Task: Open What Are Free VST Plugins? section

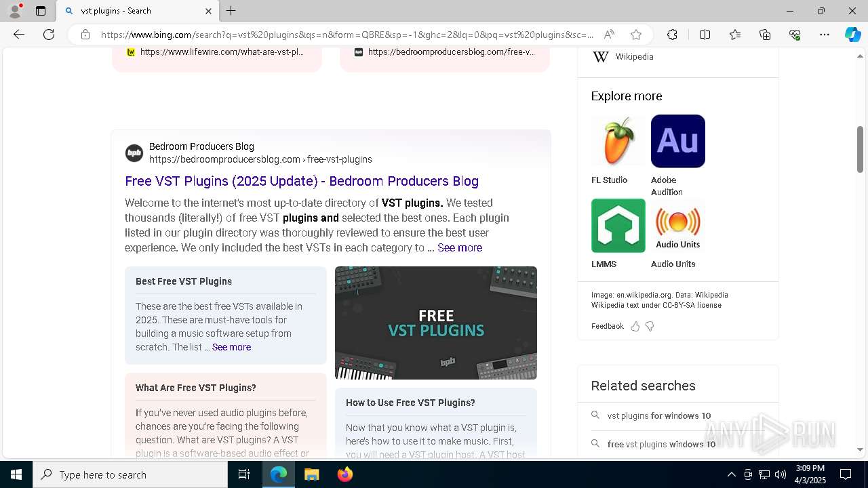Action: 196,388
